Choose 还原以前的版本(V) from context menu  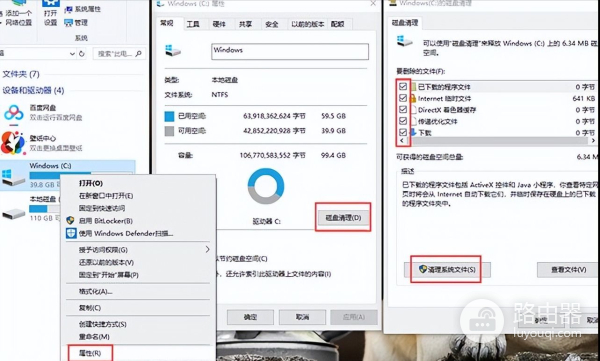coord(106,262)
